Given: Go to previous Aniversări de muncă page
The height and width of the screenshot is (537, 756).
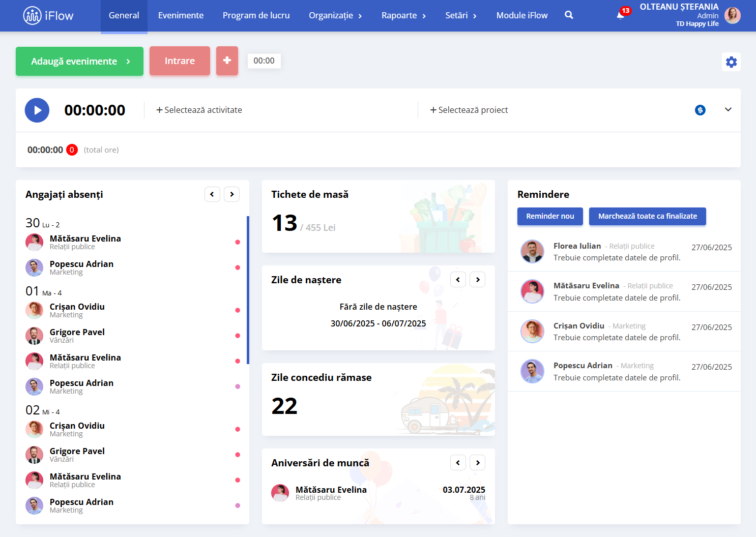Looking at the screenshot, I should coord(458,463).
